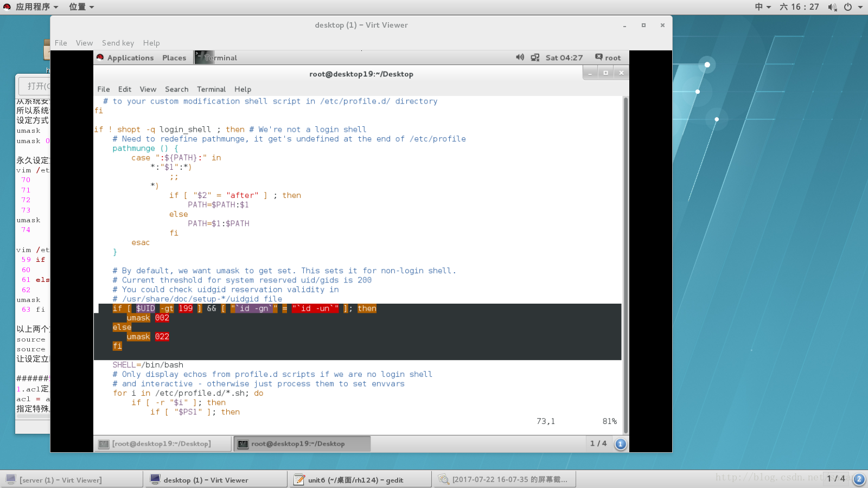Viewport: 868px width, 488px height.
Task: Click the vim position '73,1' indicator
Action: coord(546,421)
